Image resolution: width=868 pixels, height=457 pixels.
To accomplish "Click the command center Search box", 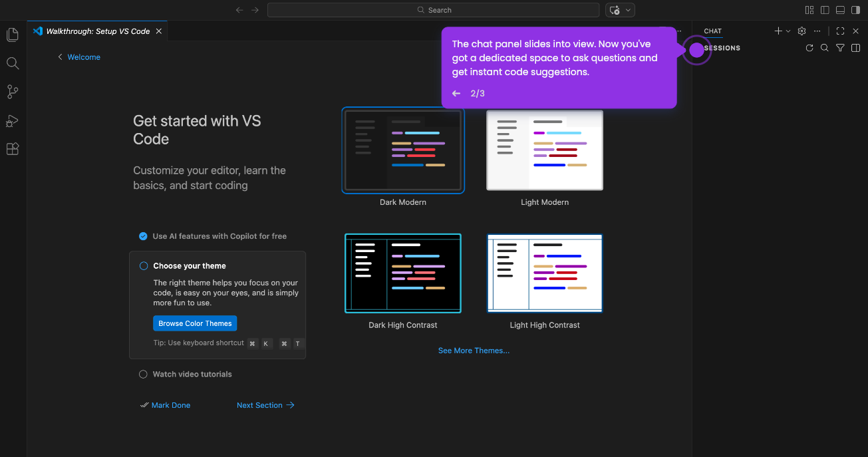I will (433, 10).
